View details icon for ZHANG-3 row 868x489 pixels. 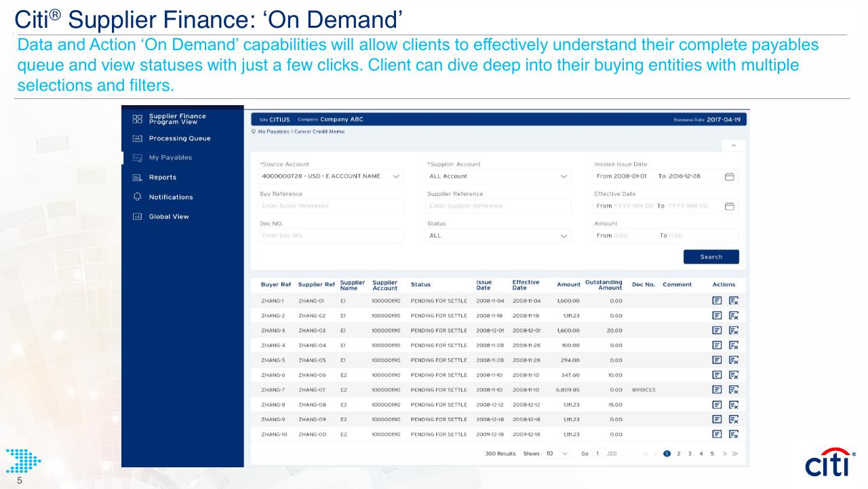716,330
